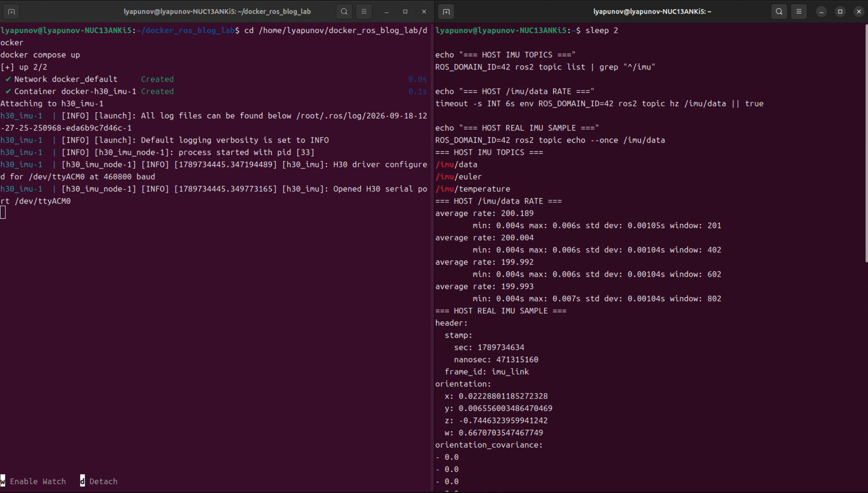Minimize the docker_ros_blog_lab terminal window
The width and height of the screenshot is (868, 493).
click(x=387, y=12)
